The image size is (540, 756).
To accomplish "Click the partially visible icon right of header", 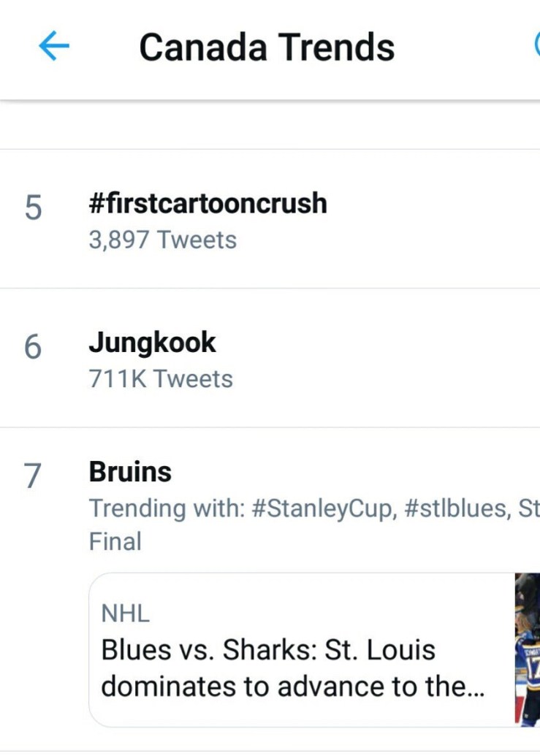I will click(x=536, y=47).
